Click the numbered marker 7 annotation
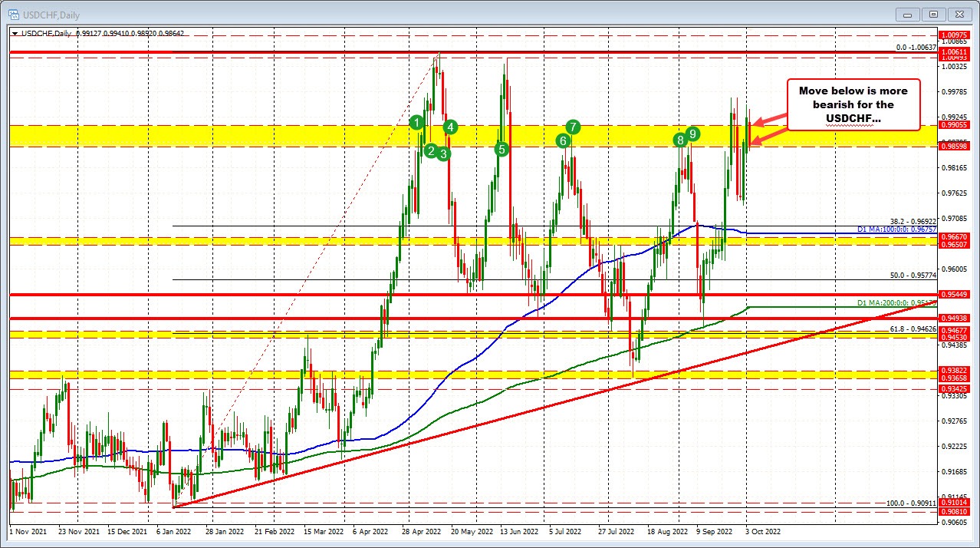Viewport: 980px width, 548px height. 574,127
